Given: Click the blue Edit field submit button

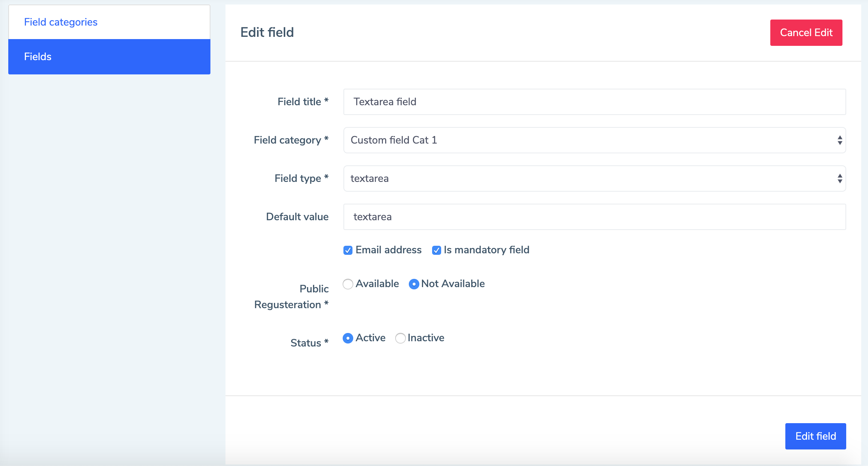Looking at the screenshot, I should click(x=815, y=436).
